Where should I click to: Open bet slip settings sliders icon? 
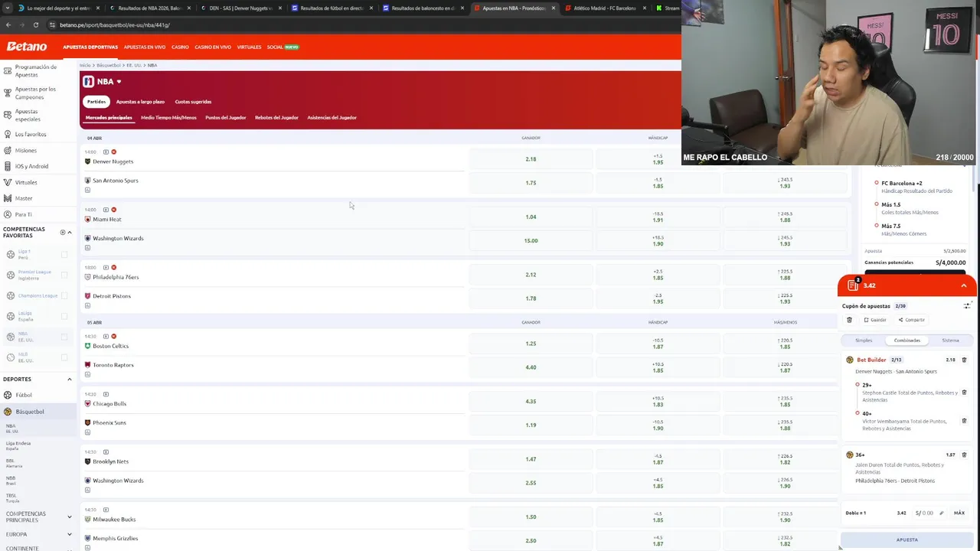[967, 305]
